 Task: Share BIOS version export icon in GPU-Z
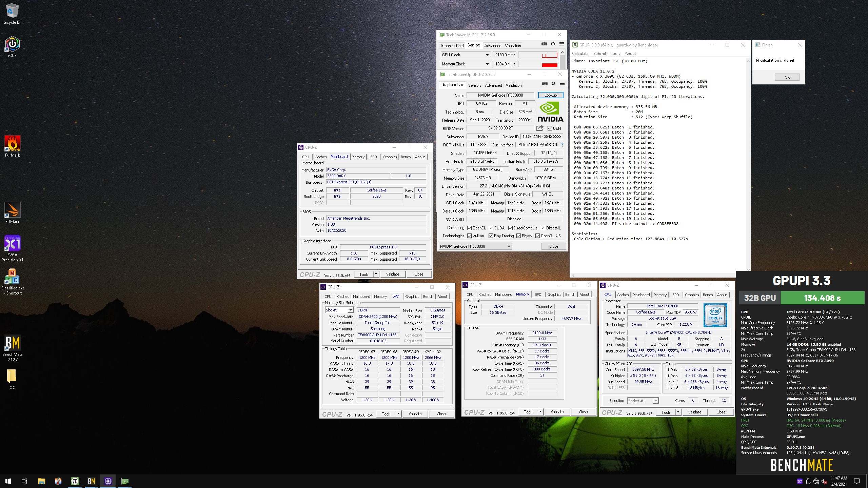[x=540, y=128]
